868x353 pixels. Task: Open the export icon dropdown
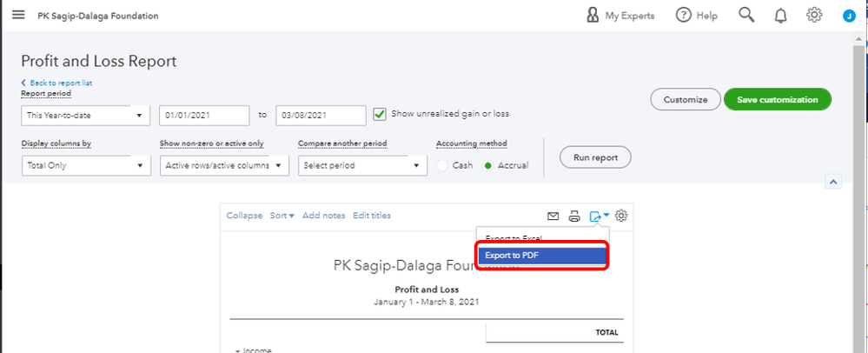599,216
